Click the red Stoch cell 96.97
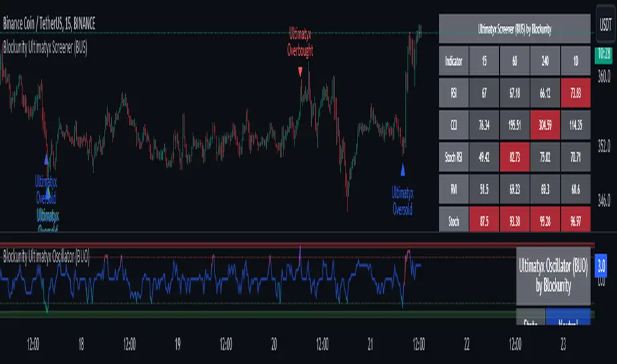The width and height of the screenshot is (617, 364). pos(576,219)
